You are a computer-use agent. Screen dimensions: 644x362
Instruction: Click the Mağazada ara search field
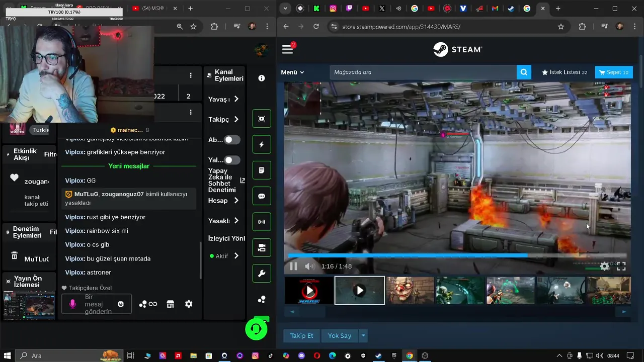click(x=423, y=72)
